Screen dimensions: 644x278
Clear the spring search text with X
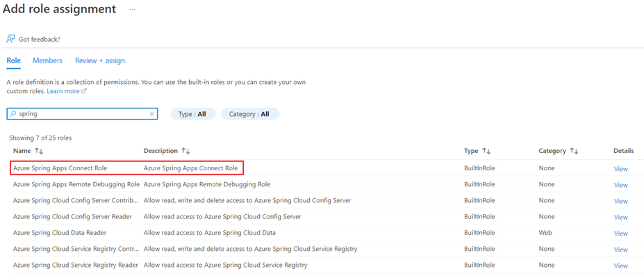pyautogui.click(x=151, y=114)
